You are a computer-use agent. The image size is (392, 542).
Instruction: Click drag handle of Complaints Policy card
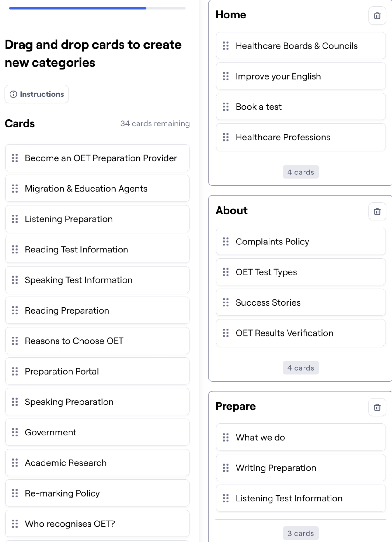(x=225, y=242)
